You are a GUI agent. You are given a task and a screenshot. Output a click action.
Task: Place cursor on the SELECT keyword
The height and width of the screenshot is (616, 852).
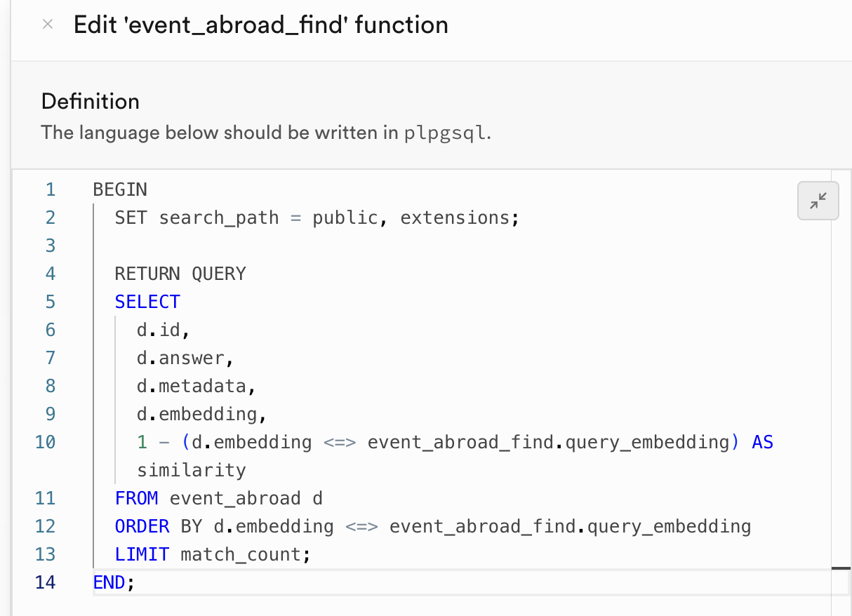coord(147,301)
